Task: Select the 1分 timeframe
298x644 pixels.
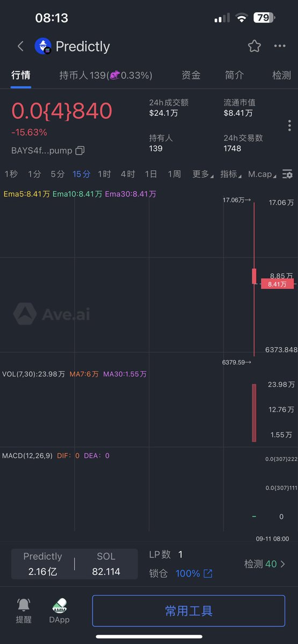Action: 34,174
